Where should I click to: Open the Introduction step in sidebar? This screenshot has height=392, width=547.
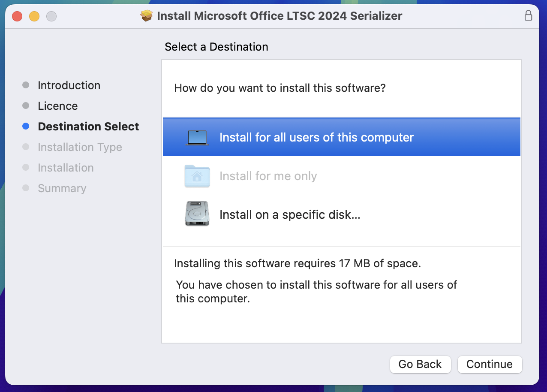(x=69, y=85)
